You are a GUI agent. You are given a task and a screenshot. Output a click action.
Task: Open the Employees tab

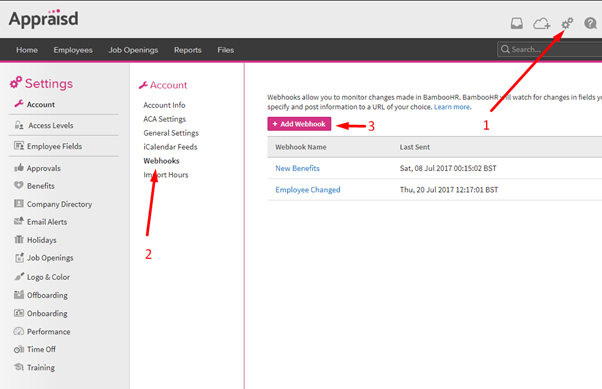73,50
